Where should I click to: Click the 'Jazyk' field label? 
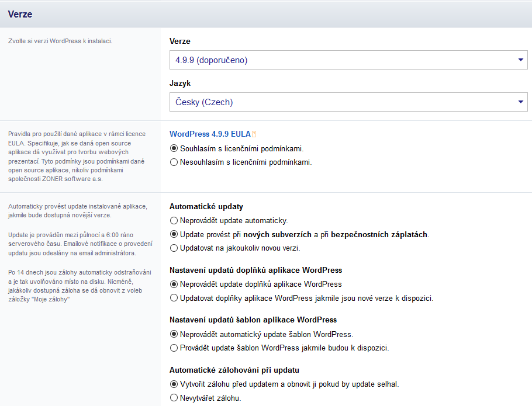(180, 84)
